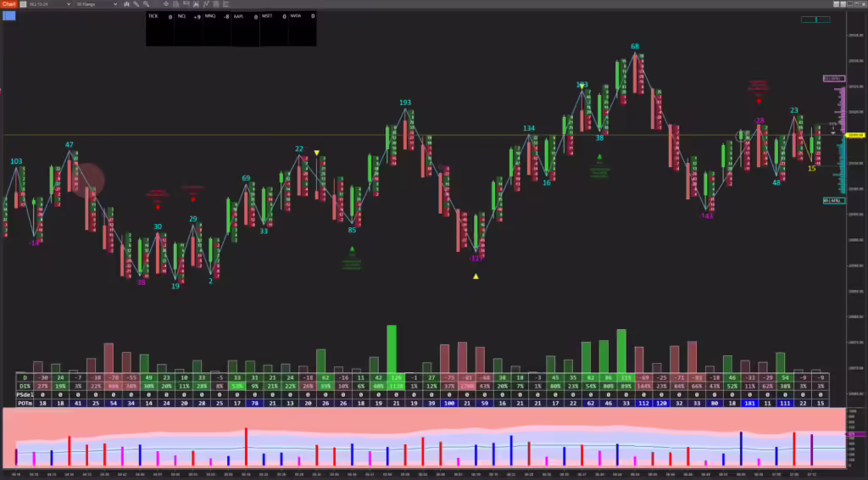Click the yellow current price marker on axis
This screenshot has width=868, height=480.
tap(854, 135)
